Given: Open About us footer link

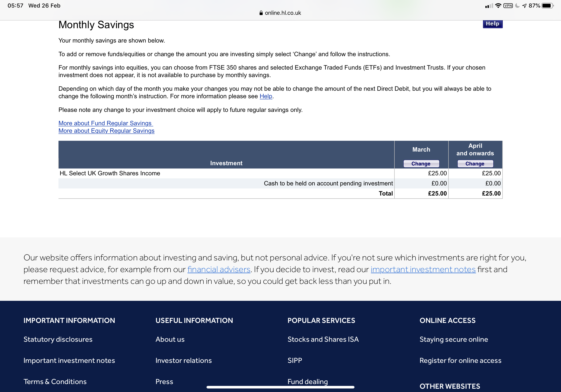Looking at the screenshot, I should point(170,339).
